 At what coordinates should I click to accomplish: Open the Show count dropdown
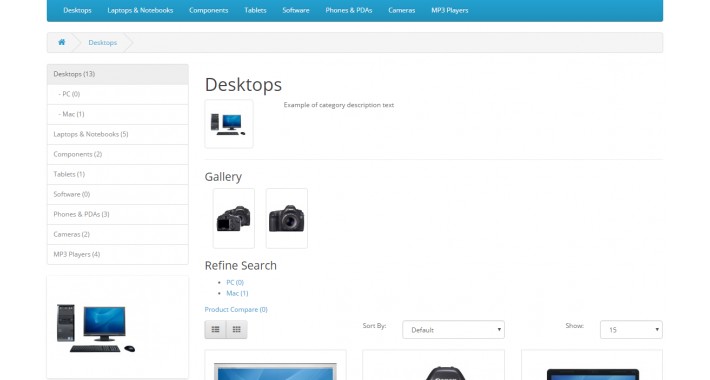[x=631, y=330]
